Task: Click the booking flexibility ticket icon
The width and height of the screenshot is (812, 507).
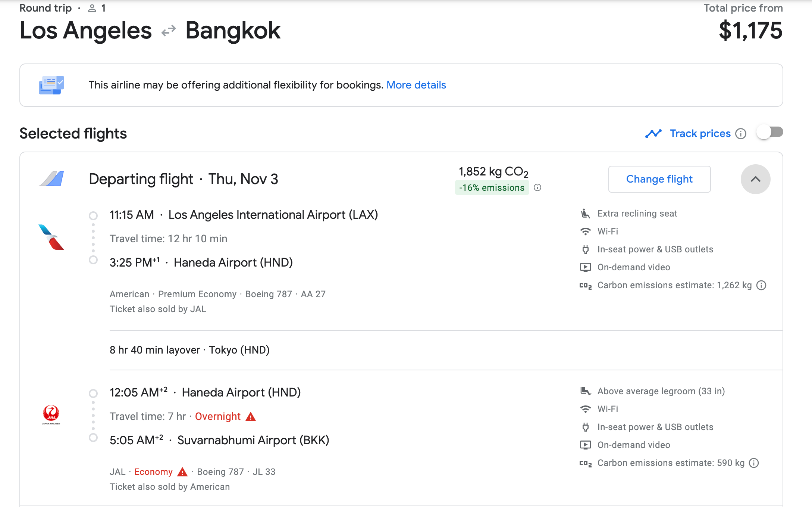Action: coord(51,85)
